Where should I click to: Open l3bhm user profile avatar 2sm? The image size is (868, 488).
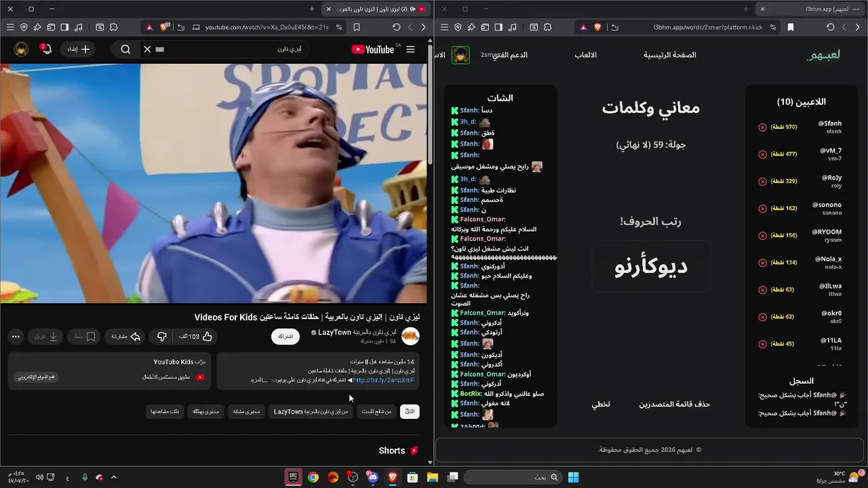461,55
